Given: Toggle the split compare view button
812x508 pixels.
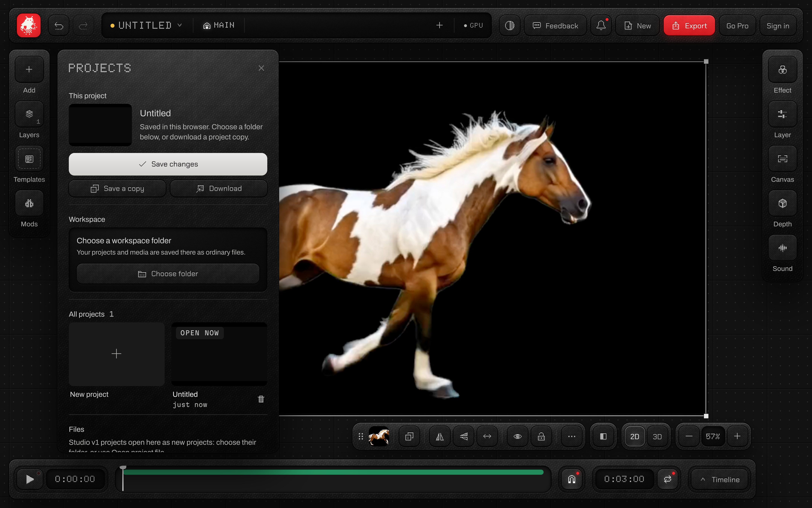Looking at the screenshot, I should (x=603, y=437).
